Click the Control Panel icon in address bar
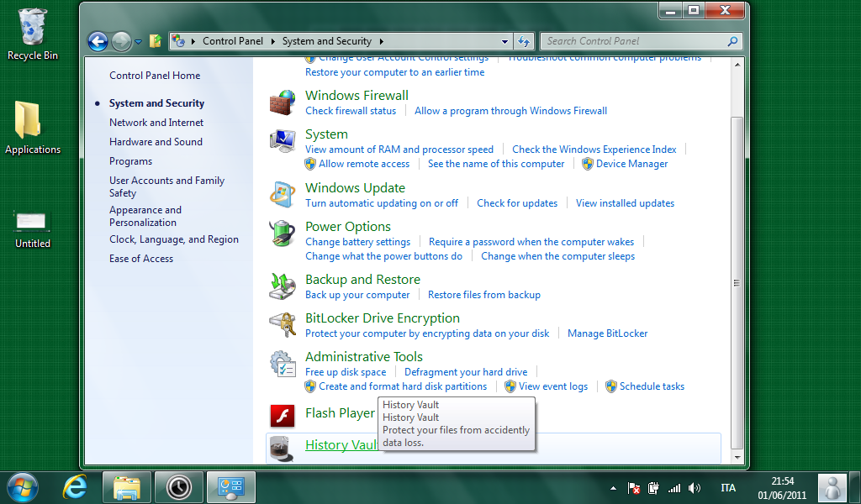861x504 pixels. 178,41
